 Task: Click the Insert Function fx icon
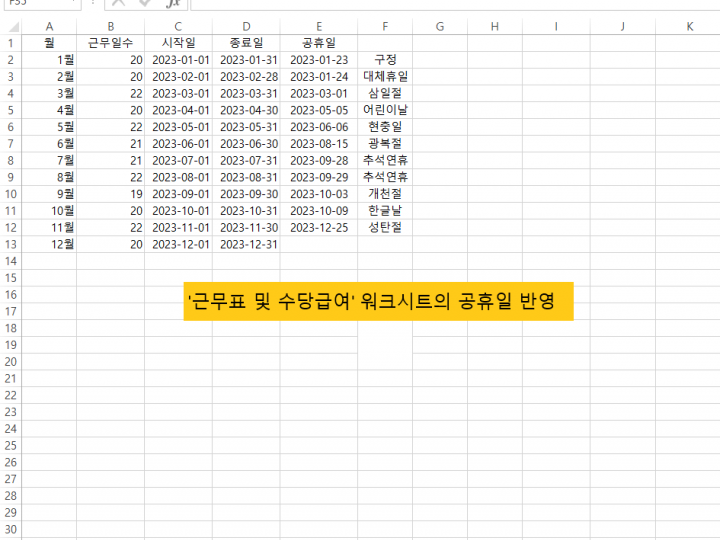pos(172,4)
